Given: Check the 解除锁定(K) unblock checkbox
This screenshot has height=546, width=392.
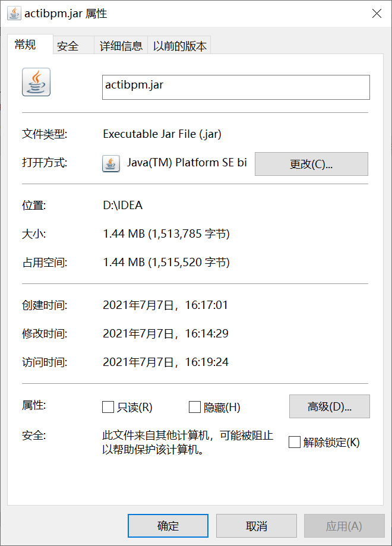Looking at the screenshot, I should coord(294,442).
